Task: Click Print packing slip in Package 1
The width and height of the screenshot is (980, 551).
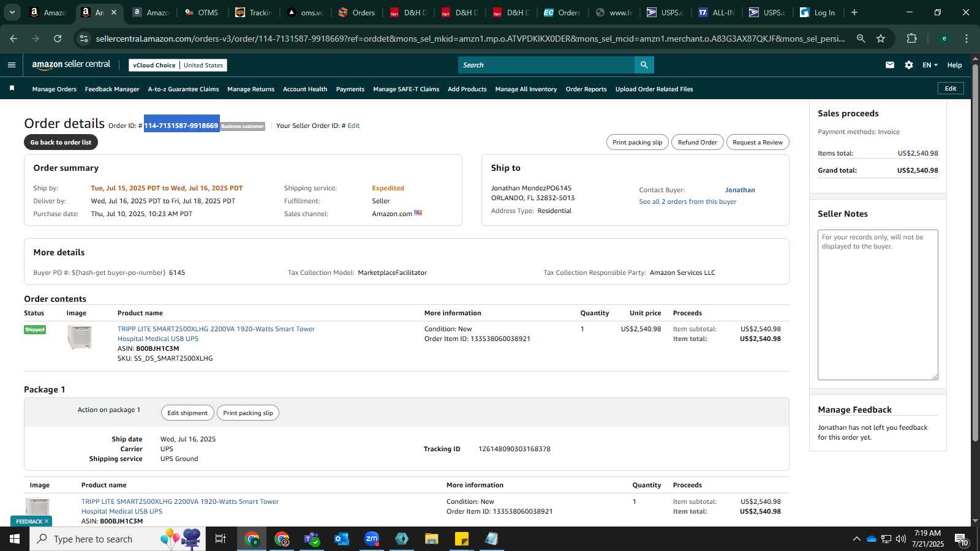Action: 248,413
